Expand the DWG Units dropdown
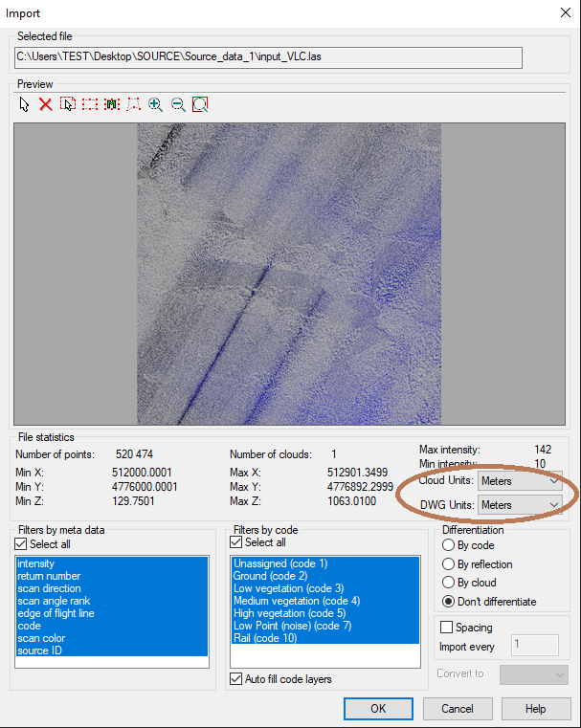Viewport: 581px width, 728px height. (x=519, y=504)
